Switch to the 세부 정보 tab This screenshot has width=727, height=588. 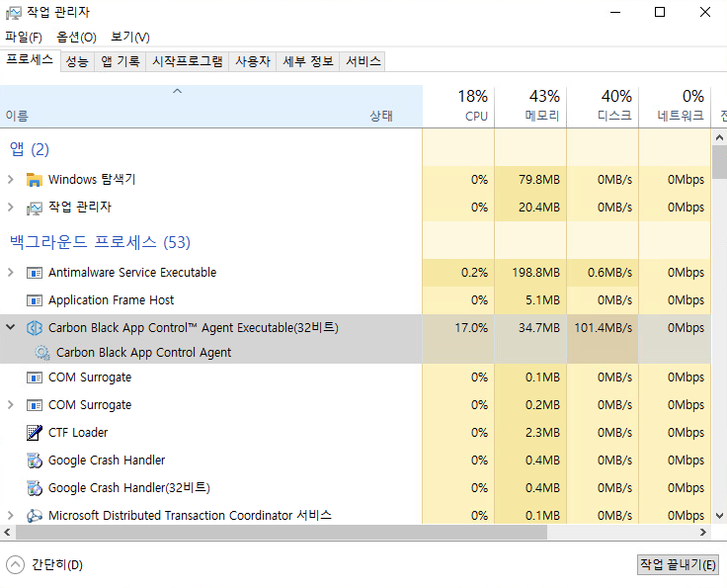[x=308, y=61]
